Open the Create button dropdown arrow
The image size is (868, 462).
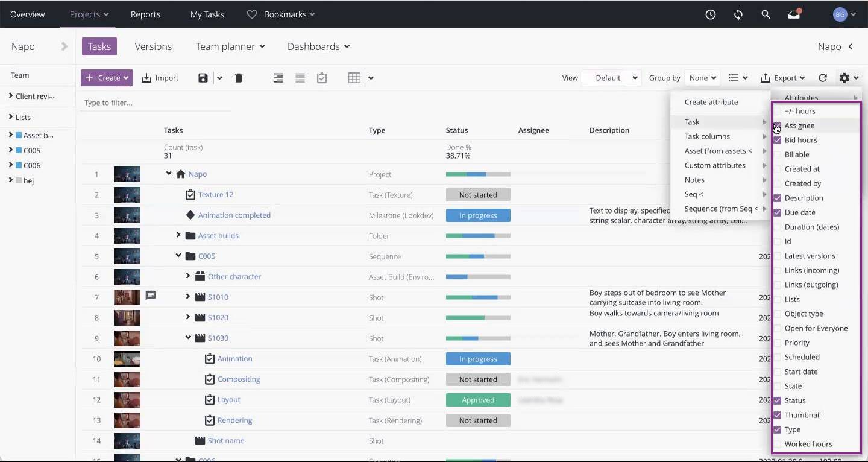click(x=126, y=78)
